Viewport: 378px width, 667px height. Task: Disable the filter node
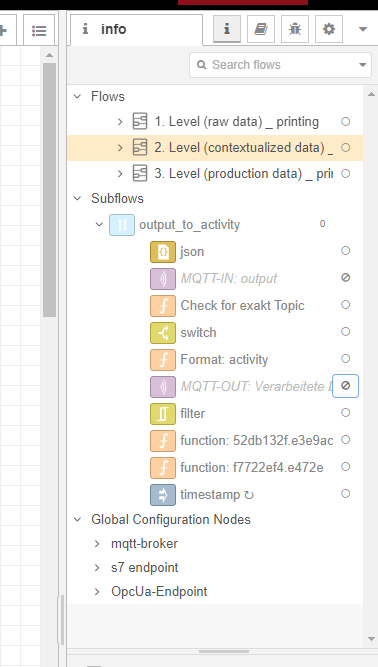coord(346,413)
